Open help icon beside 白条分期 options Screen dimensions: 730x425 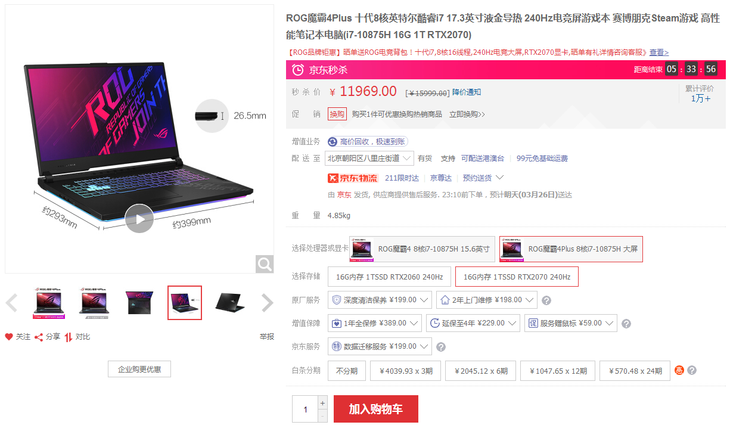(x=692, y=371)
